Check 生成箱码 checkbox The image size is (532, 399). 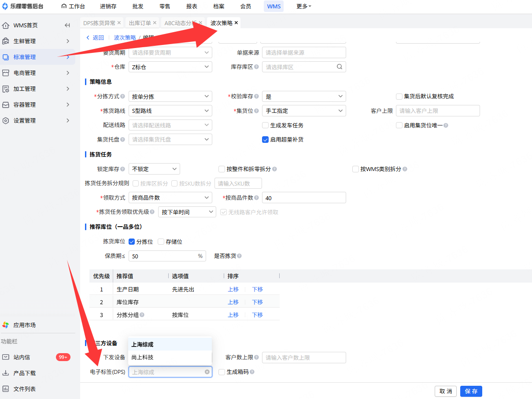pyautogui.click(x=222, y=372)
